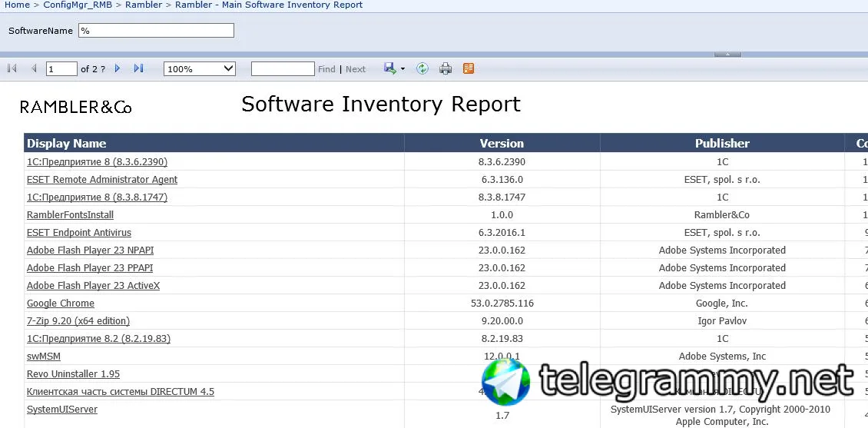The width and height of the screenshot is (868, 428).
Task: Expand export dropdown arrow beside save icon
Action: [x=403, y=69]
